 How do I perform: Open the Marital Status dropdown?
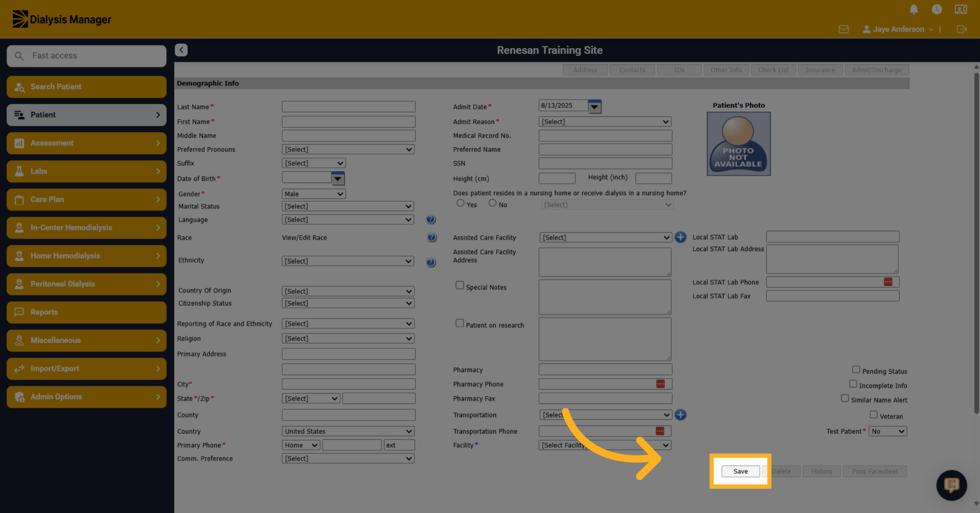point(348,206)
